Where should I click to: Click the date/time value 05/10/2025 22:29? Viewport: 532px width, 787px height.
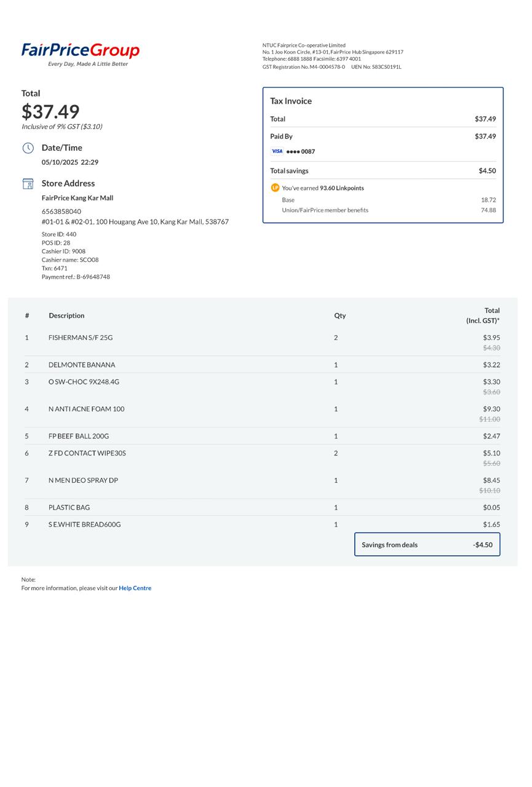pos(70,162)
